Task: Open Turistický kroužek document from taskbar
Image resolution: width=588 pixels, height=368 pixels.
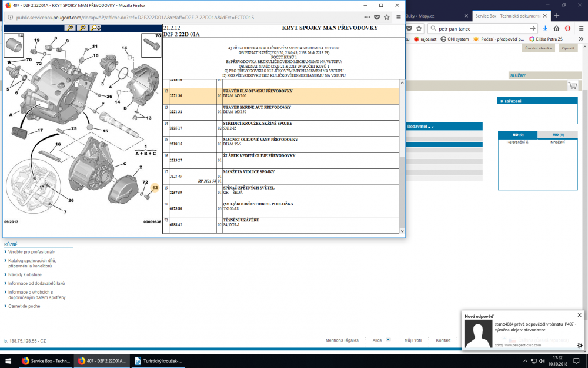Action: click(x=159, y=361)
